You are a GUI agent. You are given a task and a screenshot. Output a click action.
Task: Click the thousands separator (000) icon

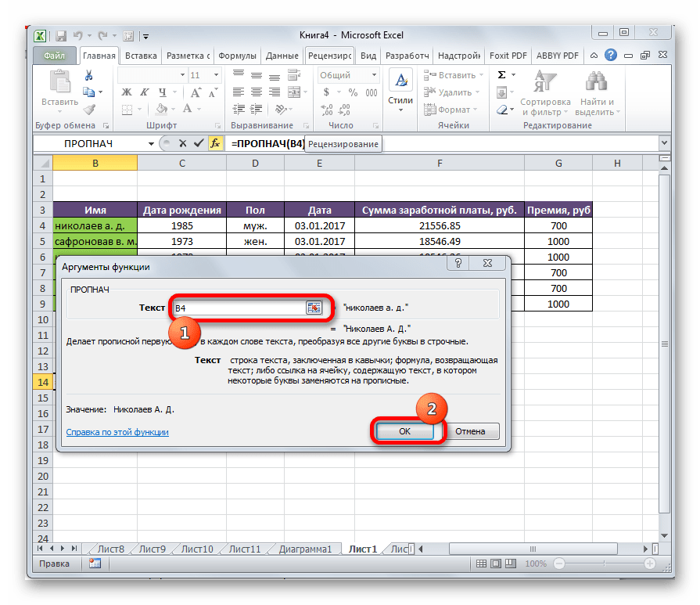click(371, 92)
